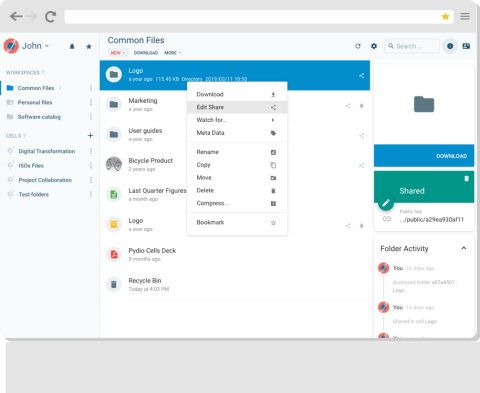Viewport: 480px width, 393px height.
Task: Click the browser back arrow
Action: [x=16, y=16]
